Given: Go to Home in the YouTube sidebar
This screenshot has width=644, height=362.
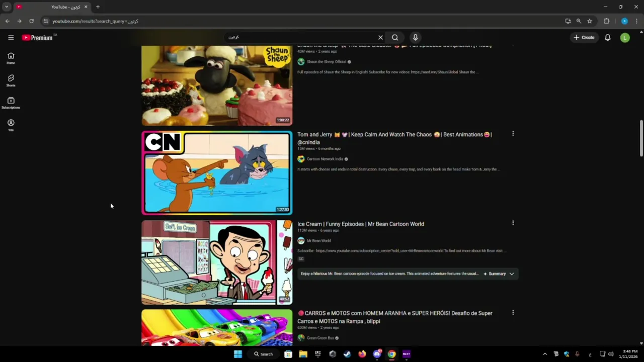Looking at the screenshot, I should tap(11, 58).
